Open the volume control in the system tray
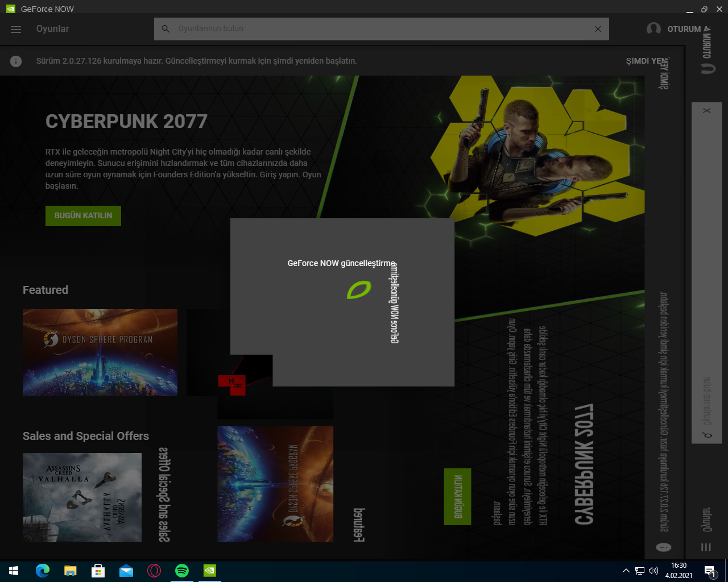The width and height of the screenshot is (728, 582). point(653,571)
